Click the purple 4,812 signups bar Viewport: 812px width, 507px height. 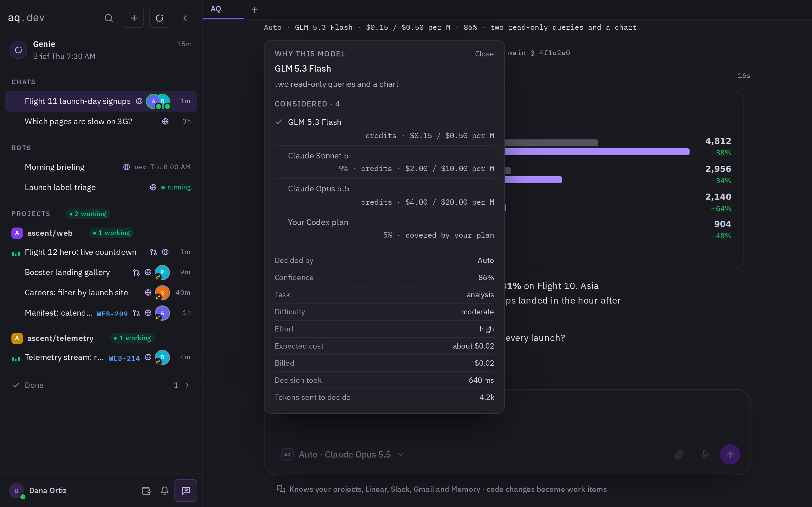point(597,152)
